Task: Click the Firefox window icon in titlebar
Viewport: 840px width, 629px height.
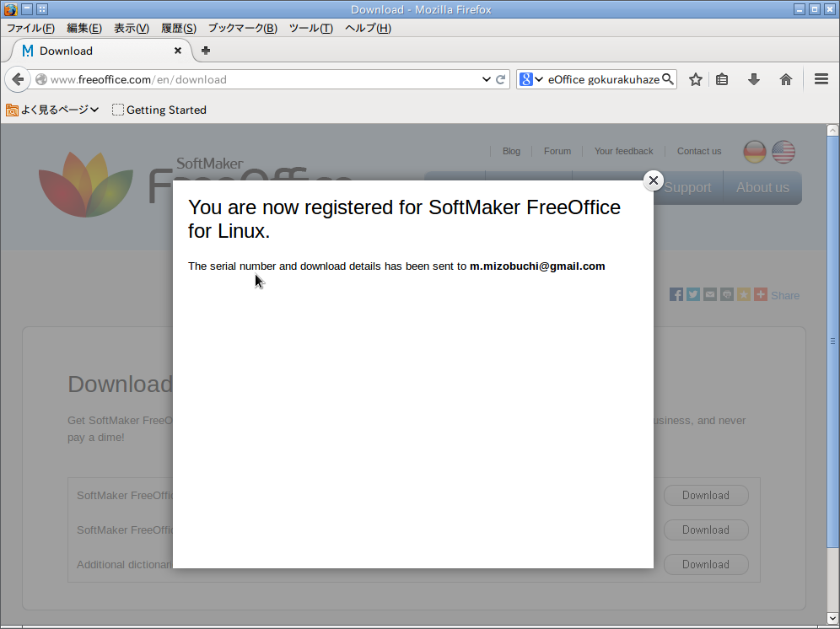Action: (x=10, y=9)
